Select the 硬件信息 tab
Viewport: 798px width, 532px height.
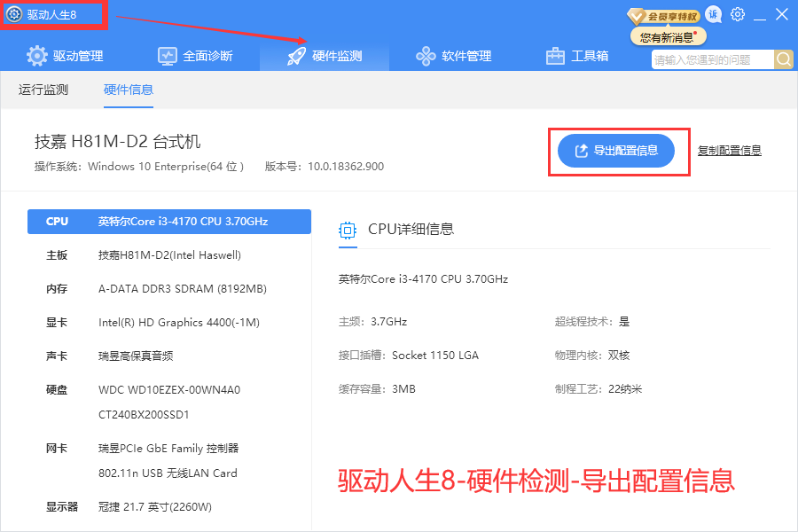pos(129,90)
